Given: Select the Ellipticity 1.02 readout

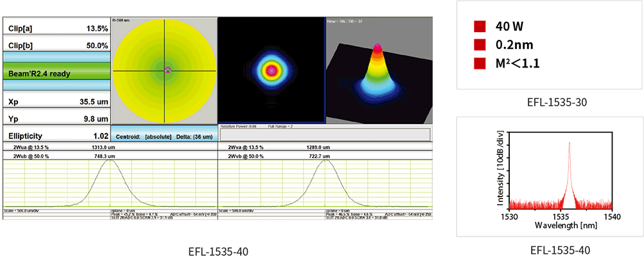Looking at the screenshot, I should click(57, 136).
